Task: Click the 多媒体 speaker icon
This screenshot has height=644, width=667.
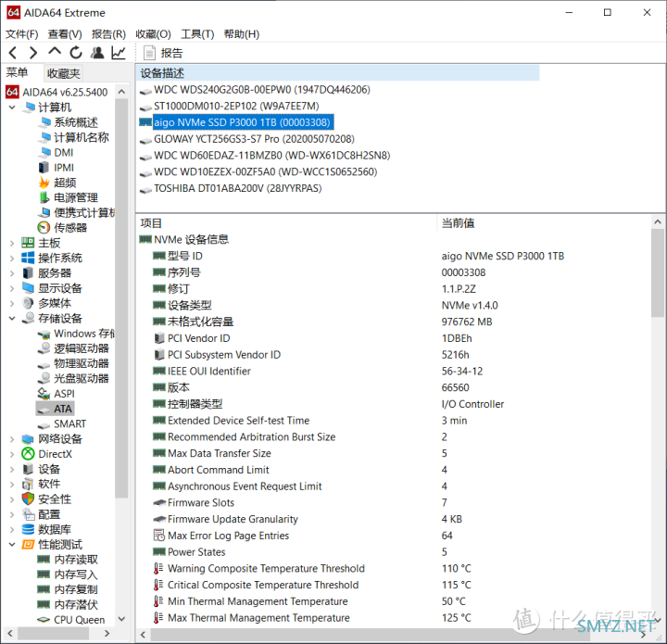Action: [x=28, y=303]
